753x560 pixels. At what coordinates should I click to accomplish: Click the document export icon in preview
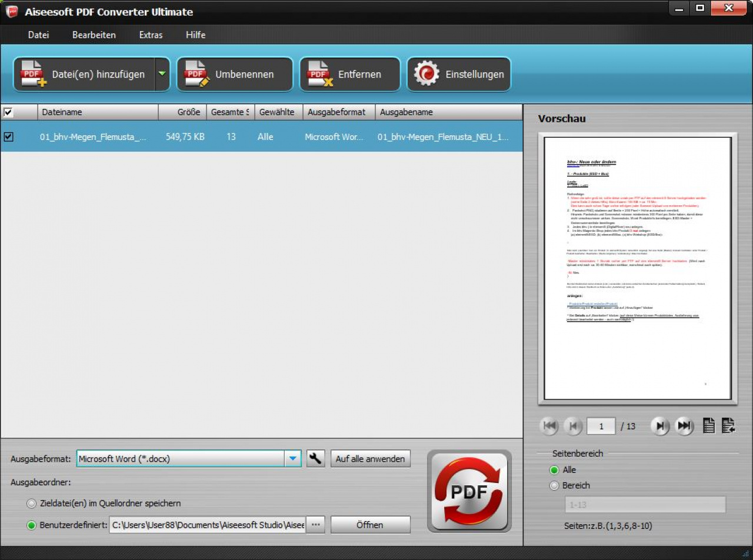[728, 426]
